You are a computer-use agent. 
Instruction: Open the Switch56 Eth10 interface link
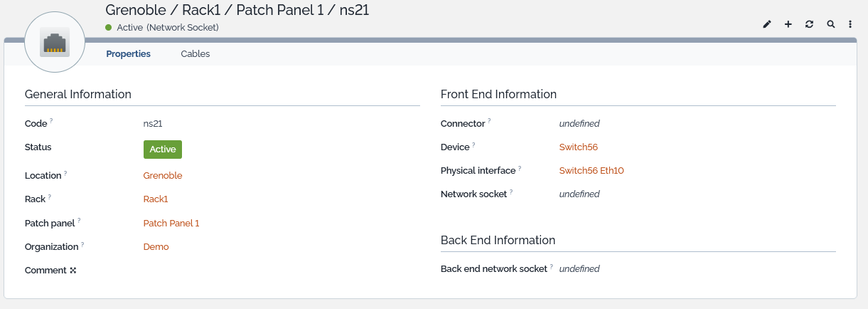(591, 171)
